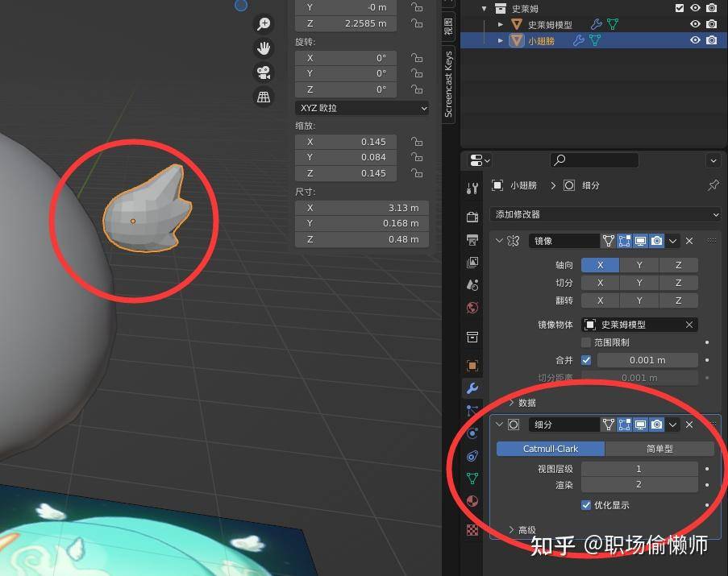The height and width of the screenshot is (576, 728).
Task: Open the Physics properties icon
Action: tap(472, 433)
